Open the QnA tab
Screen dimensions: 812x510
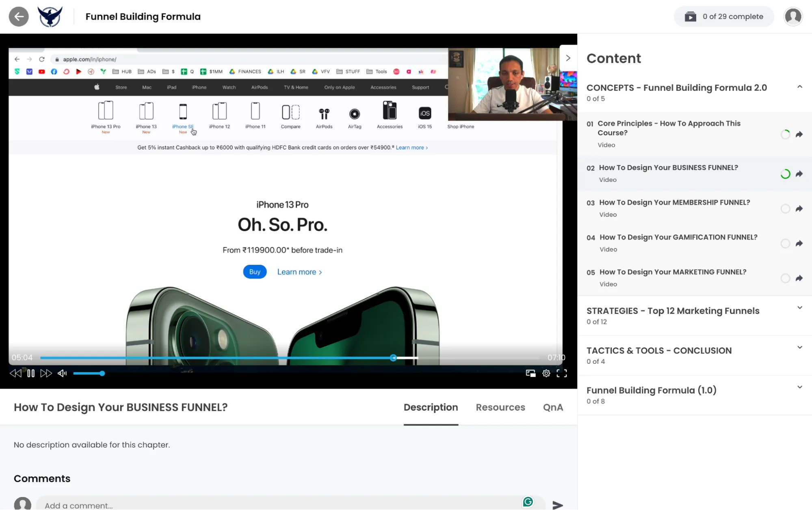pyautogui.click(x=553, y=407)
